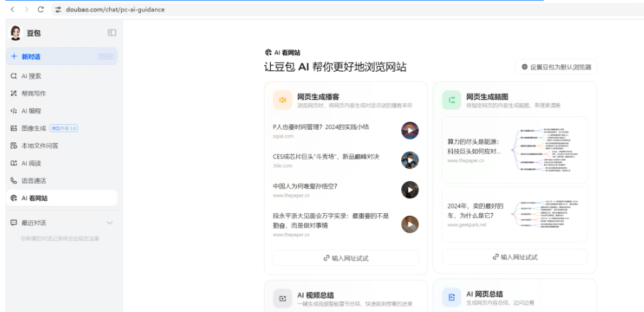Click the doubao.com address bar URL
The width and height of the screenshot is (644, 312).
[116, 9]
